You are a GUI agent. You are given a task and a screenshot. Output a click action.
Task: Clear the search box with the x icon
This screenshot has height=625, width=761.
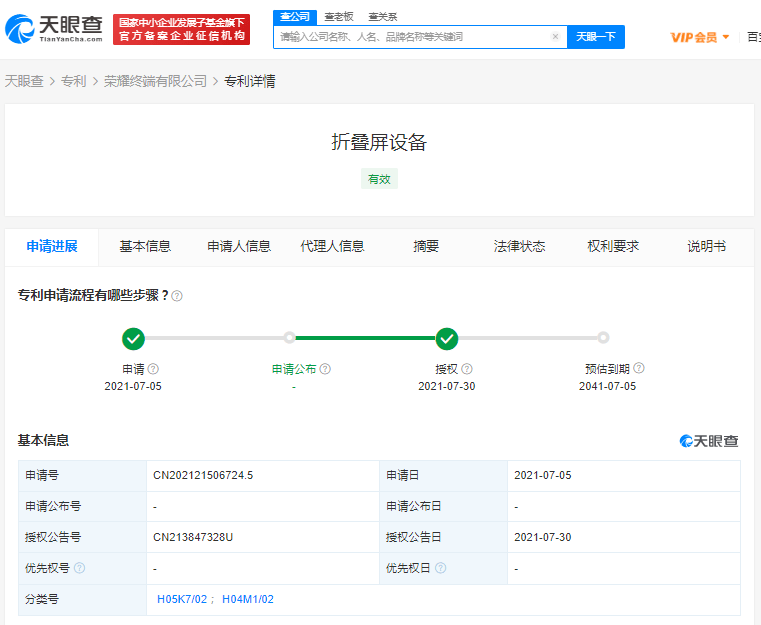[555, 37]
